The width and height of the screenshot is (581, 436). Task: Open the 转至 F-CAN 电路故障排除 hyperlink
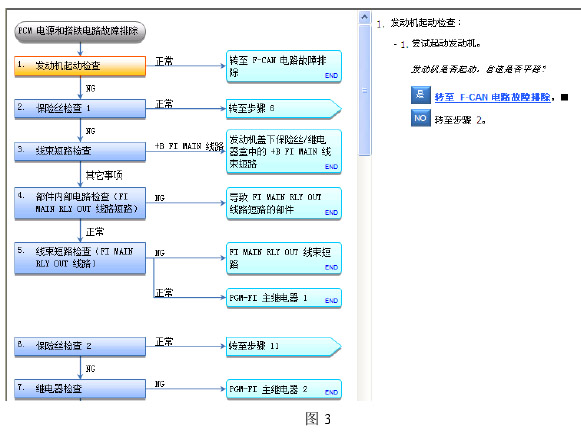pyautogui.click(x=492, y=97)
